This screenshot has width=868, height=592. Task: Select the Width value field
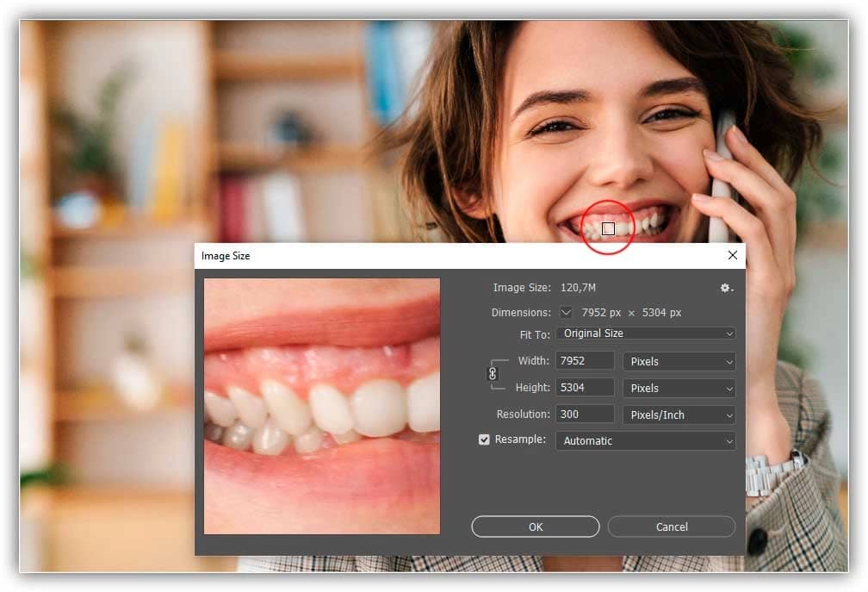pyautogui.click(x=586, y=361)
